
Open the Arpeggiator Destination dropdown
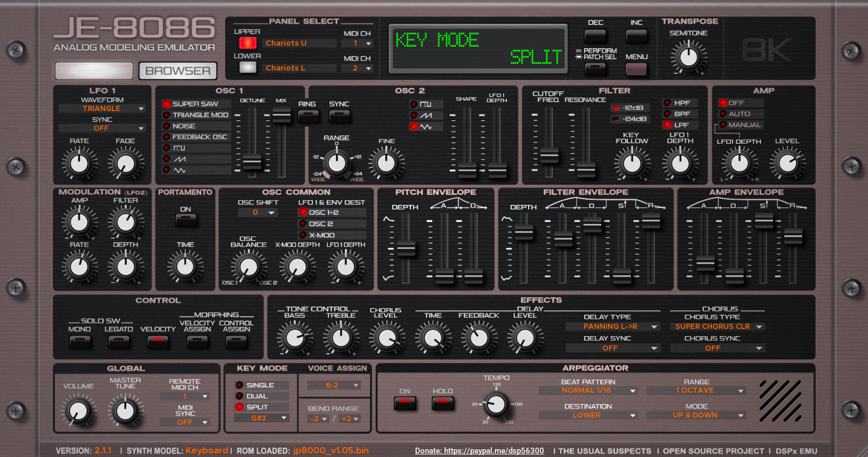pos(588,416)
